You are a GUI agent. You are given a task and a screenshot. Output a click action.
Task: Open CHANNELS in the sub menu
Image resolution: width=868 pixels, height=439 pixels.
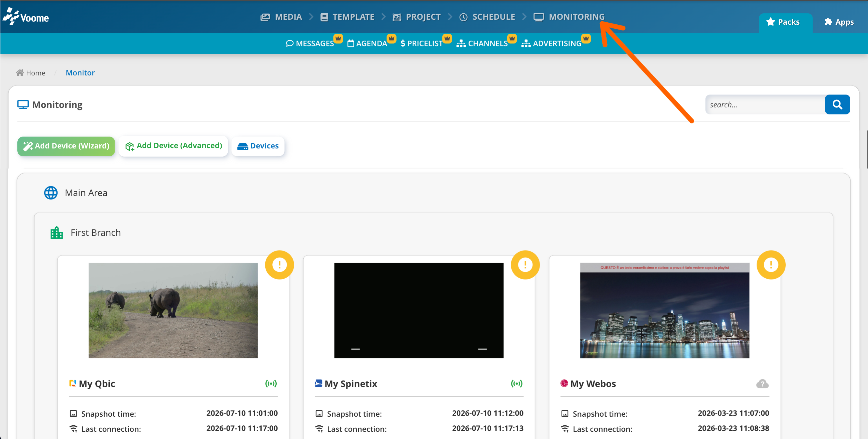482,43
